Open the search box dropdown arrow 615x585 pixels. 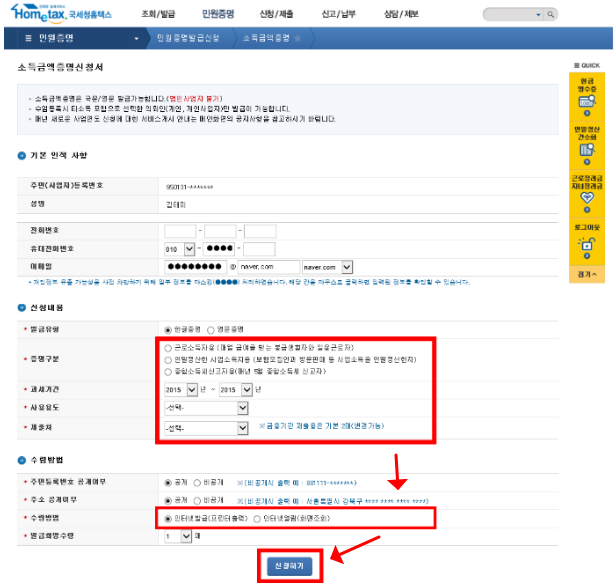click(x=539, y=15)
